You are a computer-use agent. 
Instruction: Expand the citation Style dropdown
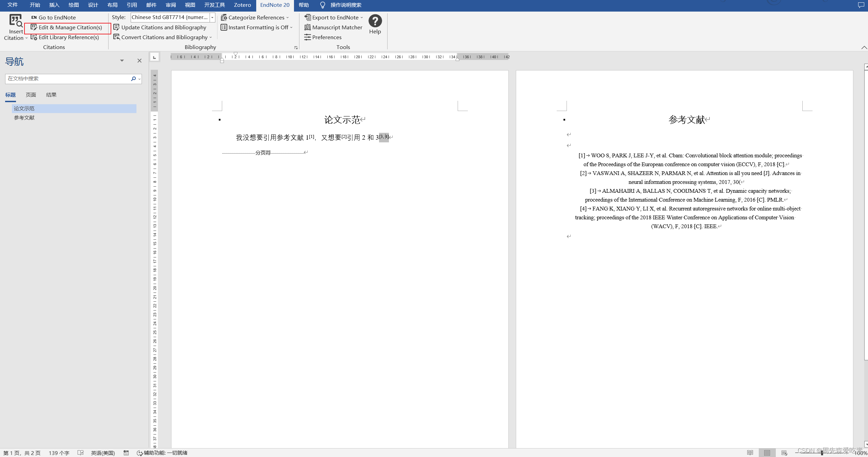tap(212, 17)
